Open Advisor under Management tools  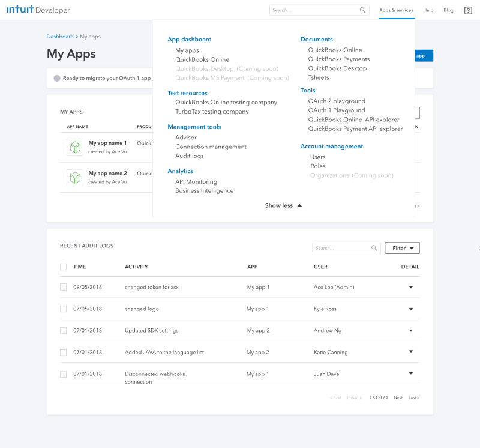186,138
